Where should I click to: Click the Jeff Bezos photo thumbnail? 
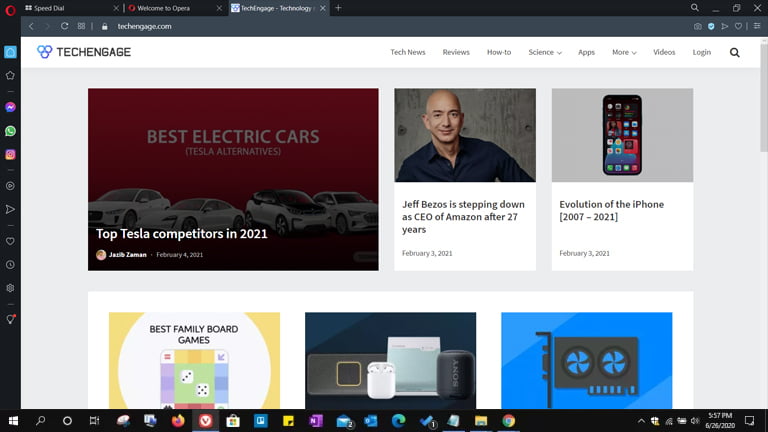click(465, 135)
